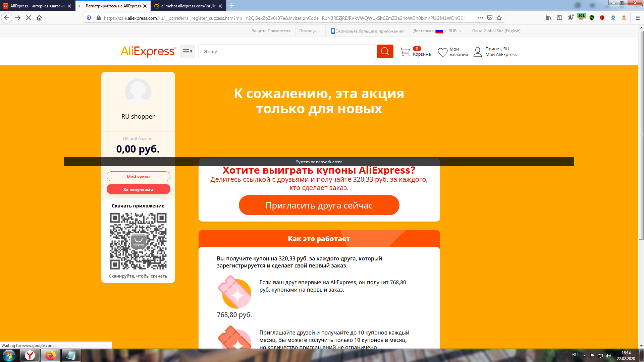Open the user account profile icon
The image size is (644, 362).
pyautogui.click(x=478, y=52)
